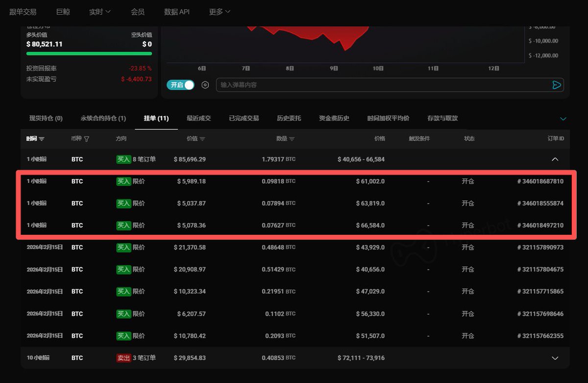Screen dimensions: 588x383
Task: Click 投资回报率 -23.85 % value
Action: [x=140, y=69]
